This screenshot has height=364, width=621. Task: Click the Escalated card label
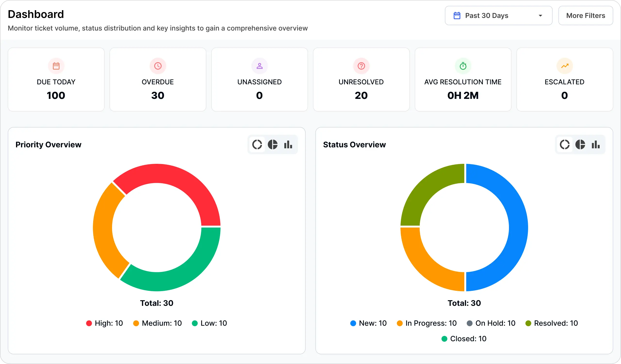click(564, 82)
